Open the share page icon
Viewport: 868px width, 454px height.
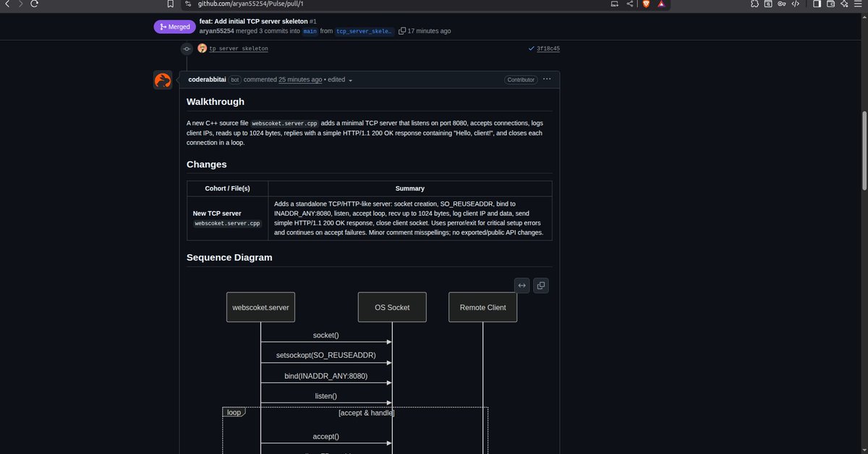coord(628,4)
